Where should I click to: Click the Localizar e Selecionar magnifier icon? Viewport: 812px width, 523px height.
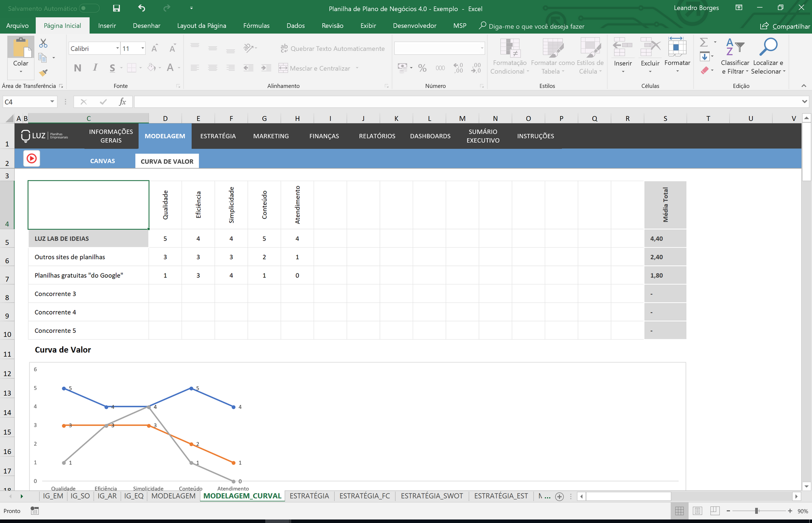768,47
